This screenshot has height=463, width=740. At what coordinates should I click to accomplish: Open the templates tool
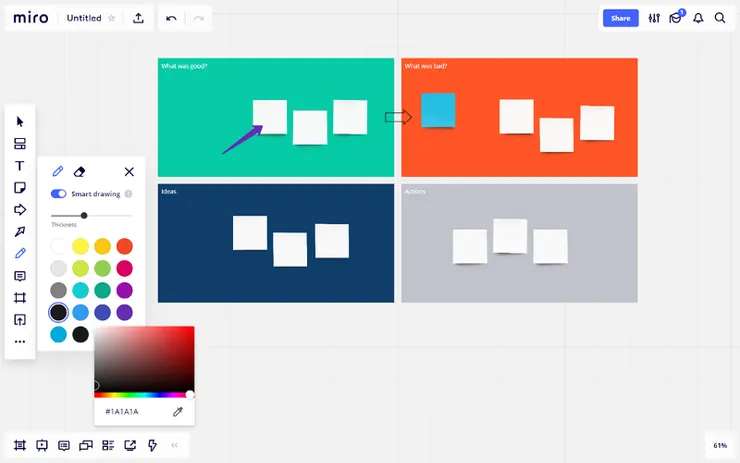(x=20, y=143)
